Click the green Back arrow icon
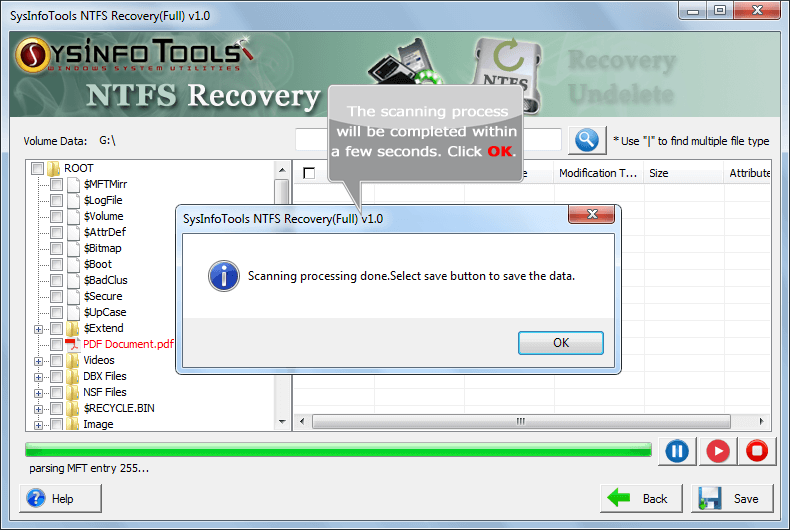 [x=619, y=498]
